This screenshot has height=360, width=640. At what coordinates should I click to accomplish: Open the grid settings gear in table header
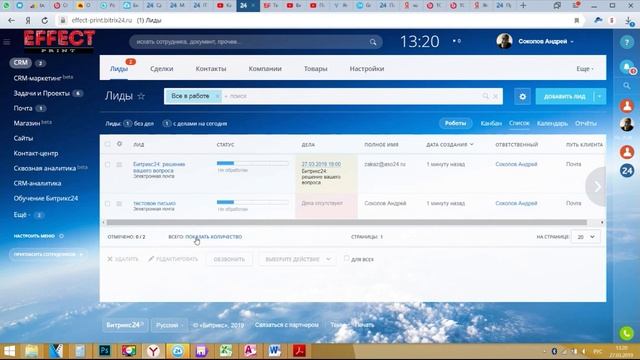tap(119, 144)
